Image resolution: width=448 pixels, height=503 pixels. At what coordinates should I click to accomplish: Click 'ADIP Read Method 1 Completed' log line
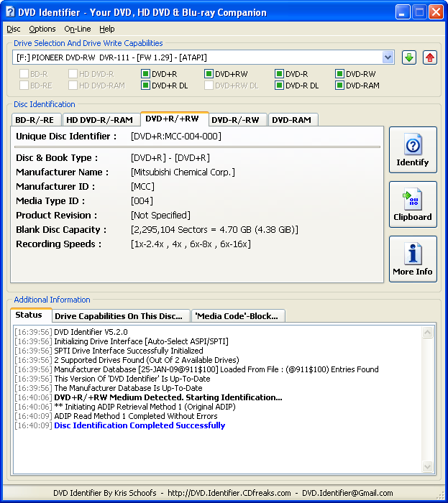click(x=136, y=416)
